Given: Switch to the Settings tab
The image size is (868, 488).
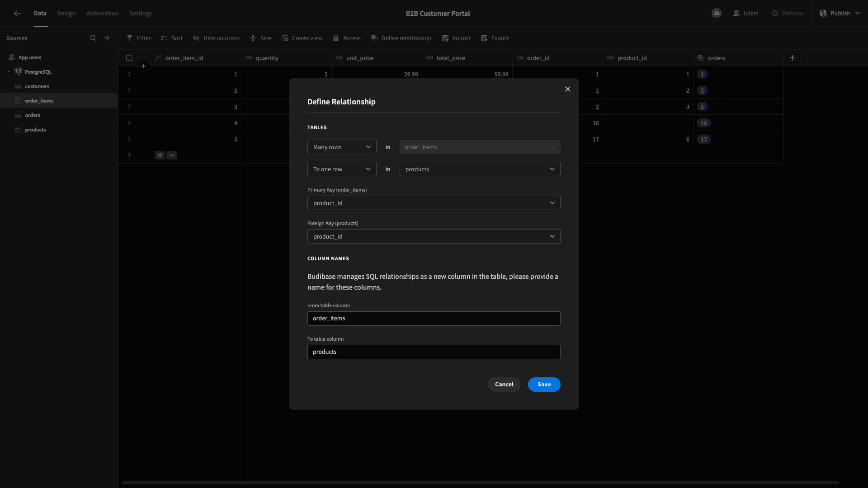Looking at the screenshot, I should [141, 14].
